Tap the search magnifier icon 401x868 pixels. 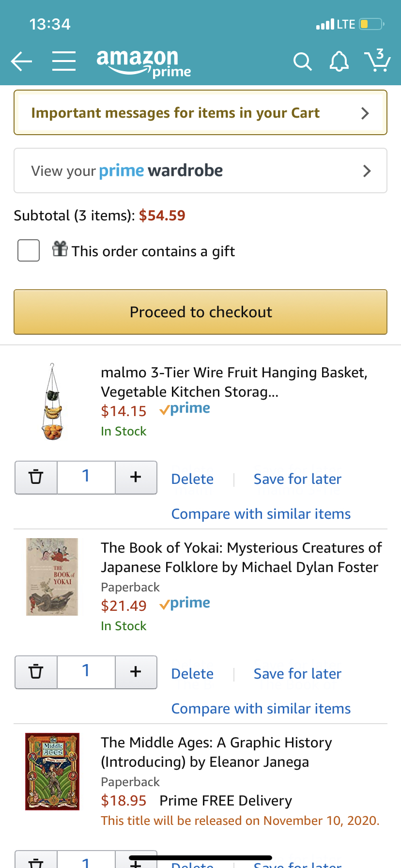(x=302, y=62)
